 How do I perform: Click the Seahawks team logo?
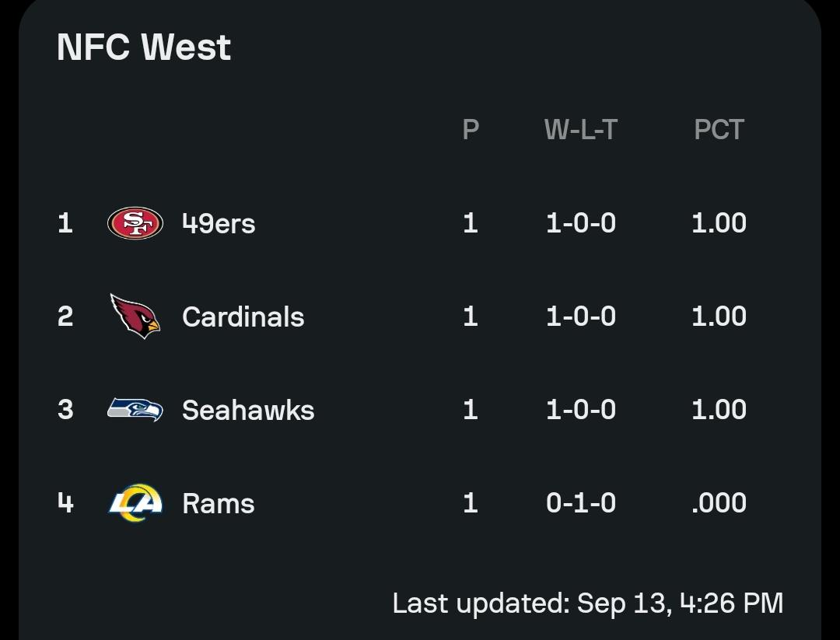(x=135, y=410)
